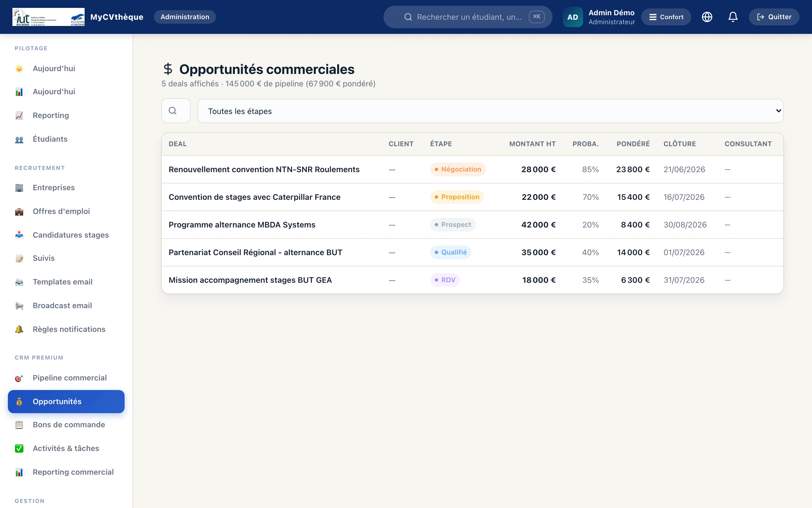
Task: Open Étudiants in the sidebar
Action: [x=66, y=139]
